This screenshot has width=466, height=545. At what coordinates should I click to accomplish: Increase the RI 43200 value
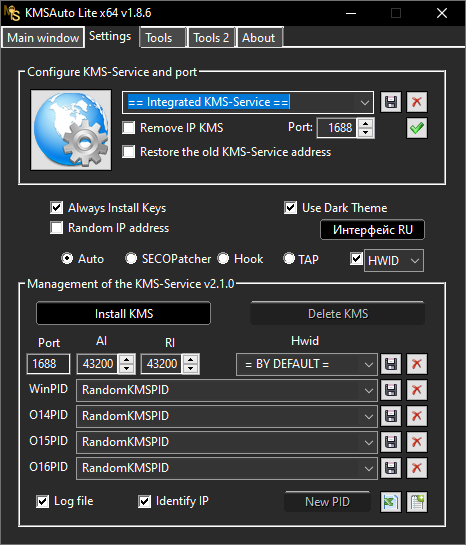pos(190,360)
